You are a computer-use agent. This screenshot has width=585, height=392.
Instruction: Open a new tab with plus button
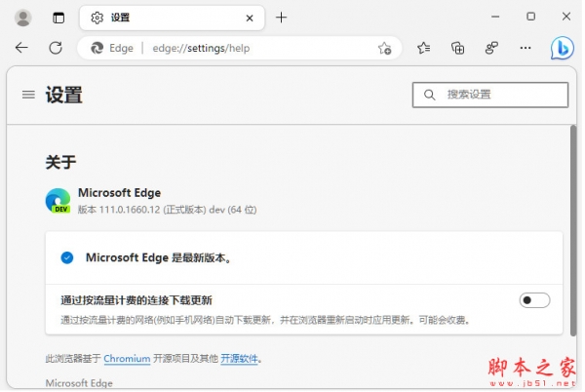pos(282,18)
